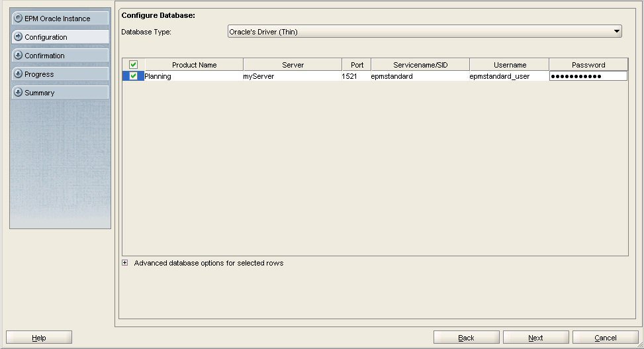Click the Summary step arrow icon

tap(18, 92)
